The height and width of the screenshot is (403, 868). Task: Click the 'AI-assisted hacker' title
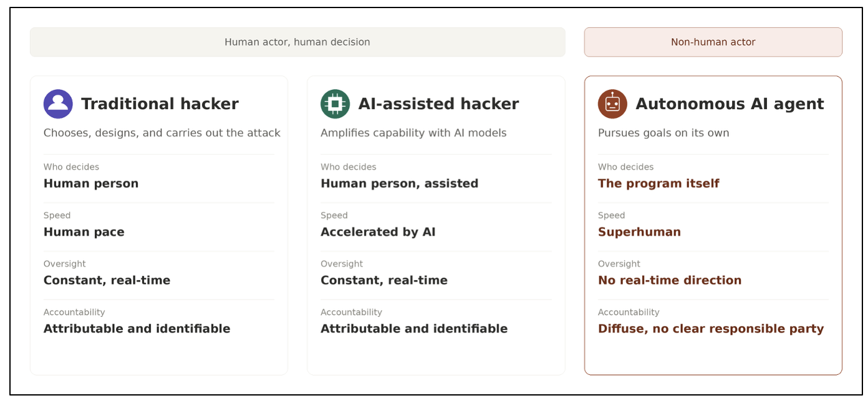[x=438, y=104]
